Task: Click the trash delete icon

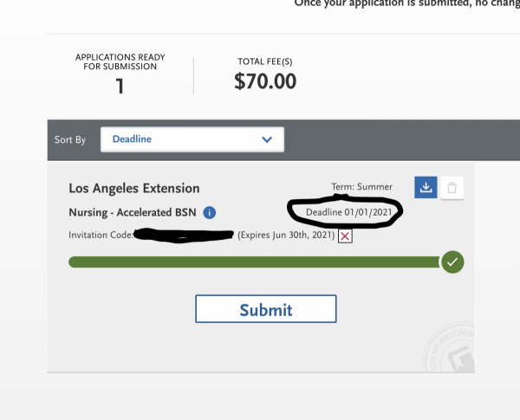Action: pos(451,187)
